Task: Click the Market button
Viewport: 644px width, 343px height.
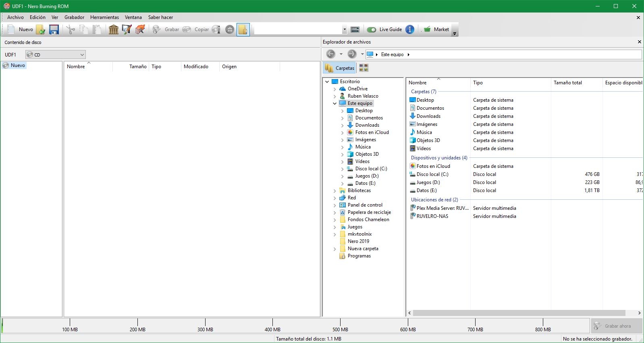Action: [436, 29]
